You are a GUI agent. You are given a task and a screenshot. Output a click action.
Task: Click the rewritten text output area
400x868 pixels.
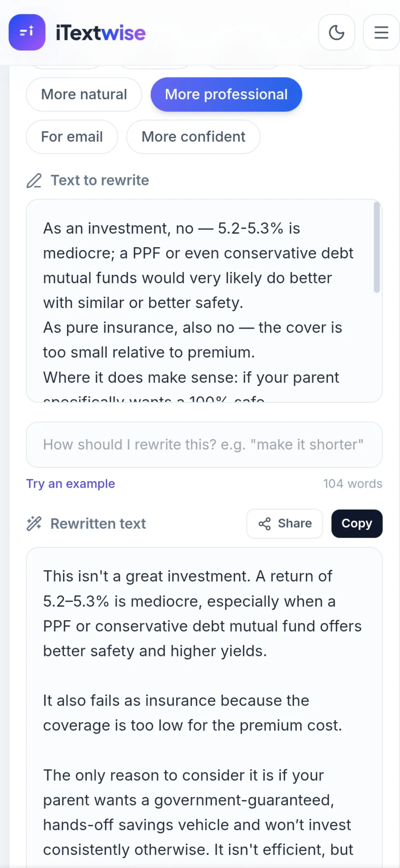click(204, 708)
